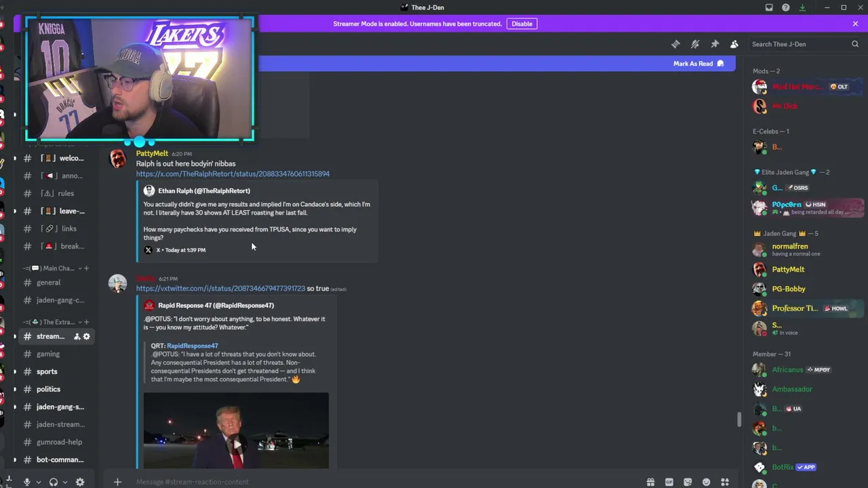Open BotRix app member profile
Image resolution: width=868 pixels, height=488 pixels.
(807, 467)
